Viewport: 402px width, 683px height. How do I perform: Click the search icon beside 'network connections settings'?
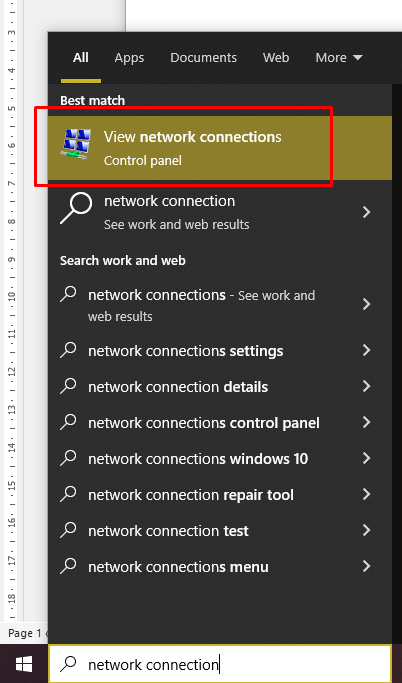68,350
